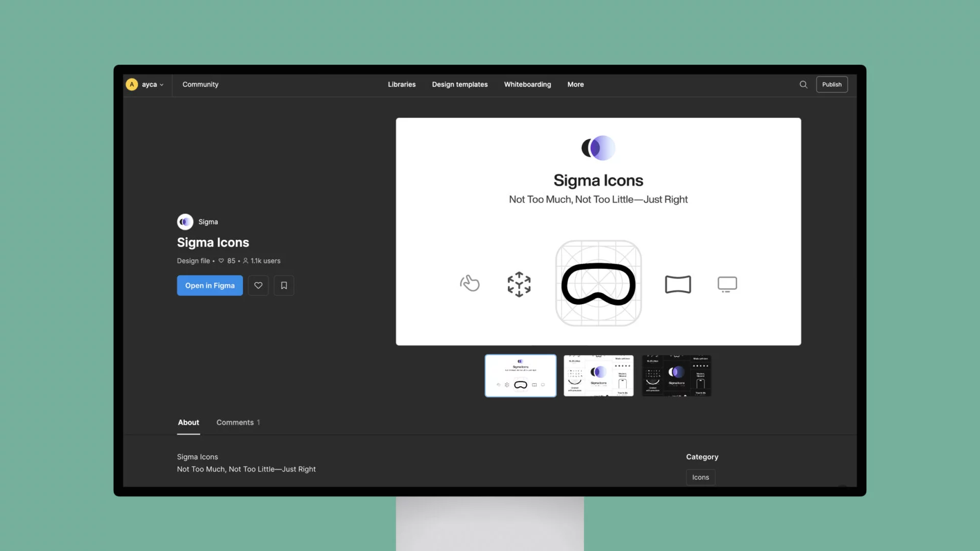This screenshot has width=980, height=551.
Task: Click the Sigma Icons logo icon
Action: click(x=185, y=221)
